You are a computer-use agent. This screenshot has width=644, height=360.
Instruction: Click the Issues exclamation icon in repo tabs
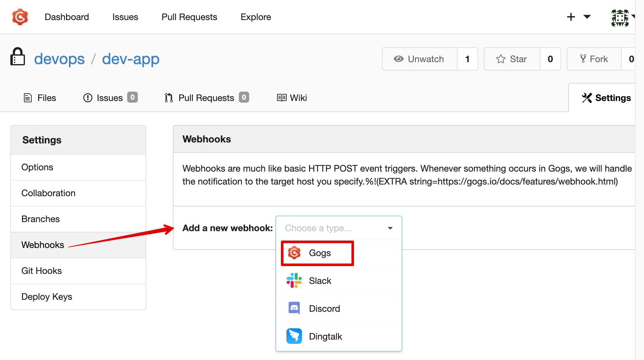pos(88,98)
